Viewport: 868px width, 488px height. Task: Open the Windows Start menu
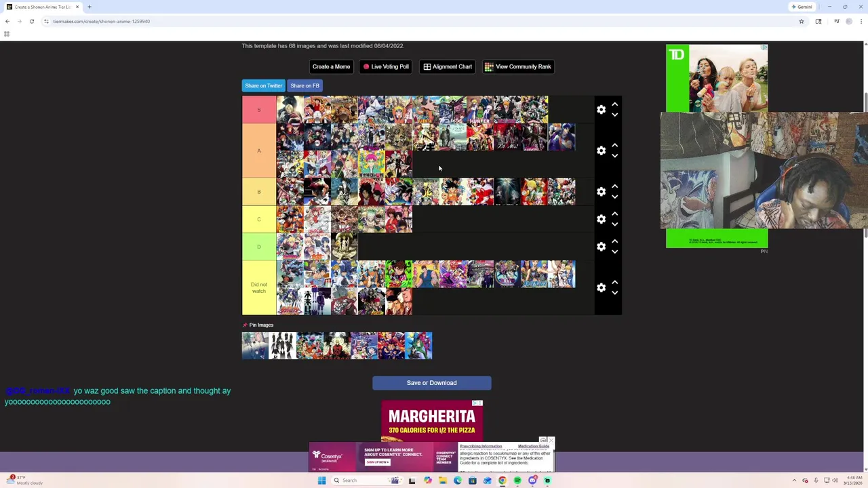[321, 481]
